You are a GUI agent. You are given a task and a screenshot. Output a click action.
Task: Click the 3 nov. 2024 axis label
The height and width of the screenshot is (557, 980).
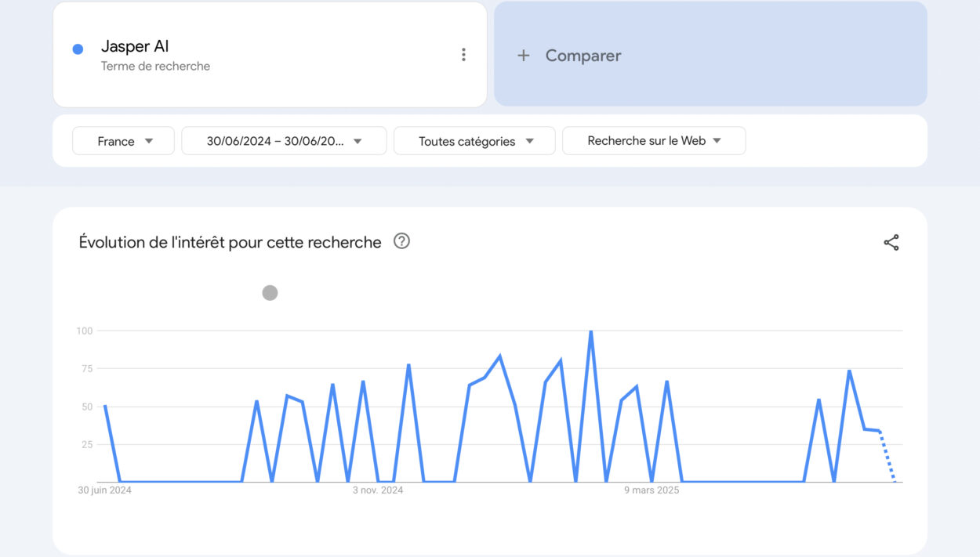coord(378,490)
